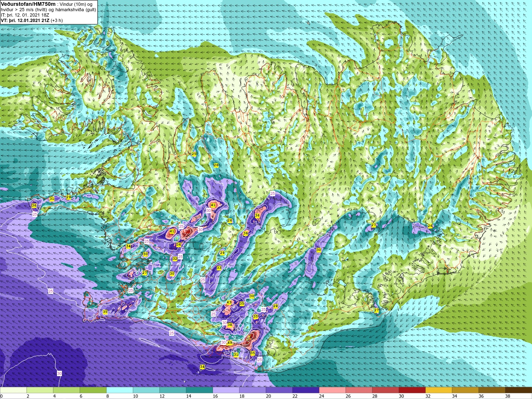This screenshot has width=532, height=399.
Task: Pick the light green 4–6 m/s legend swatch
Action: pyautogui.click(x=66, y=390)
